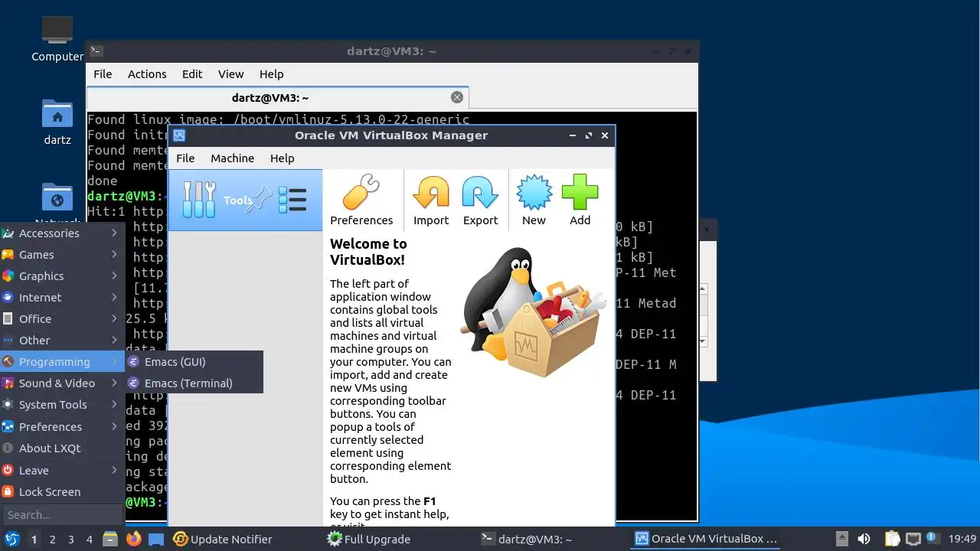Expand the Other submenu
980x551 pixels.
(x=62, y=340)
